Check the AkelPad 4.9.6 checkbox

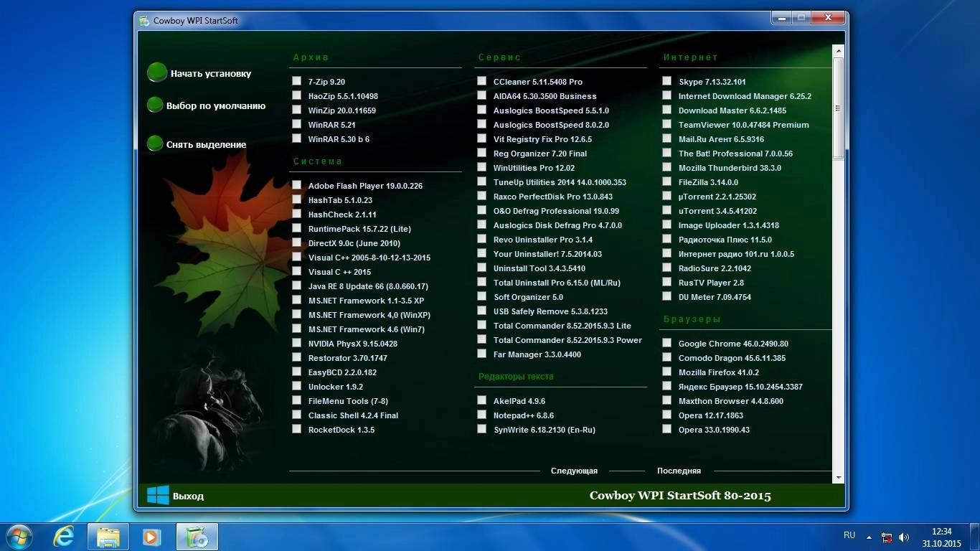point(482,400)
